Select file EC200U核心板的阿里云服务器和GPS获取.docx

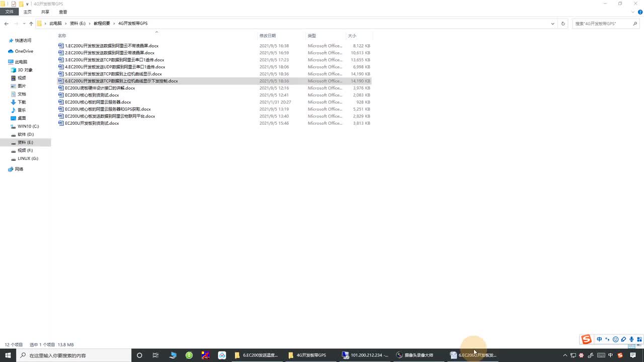pyautogui.click(x=108, y=109)
